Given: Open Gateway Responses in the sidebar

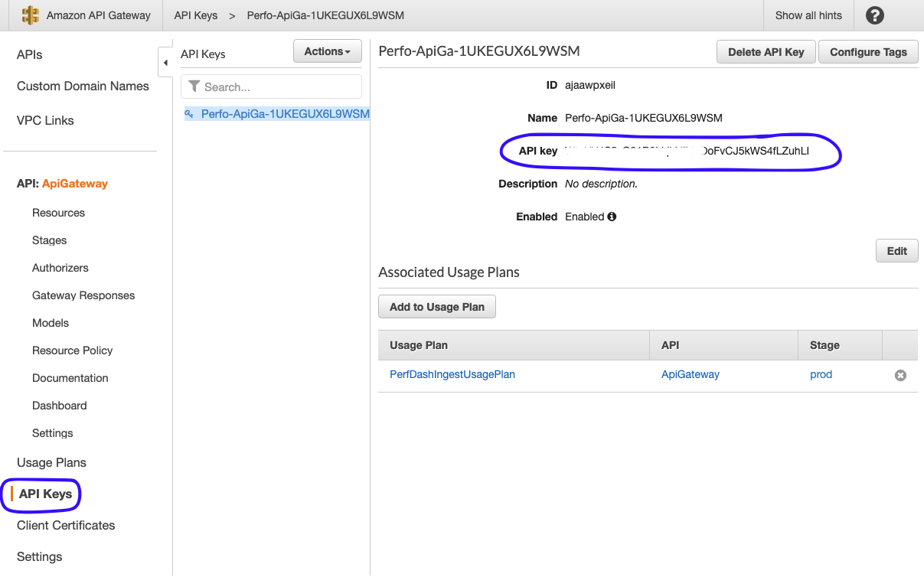Looking at the screenshot, I should click(x=83, y=295).
